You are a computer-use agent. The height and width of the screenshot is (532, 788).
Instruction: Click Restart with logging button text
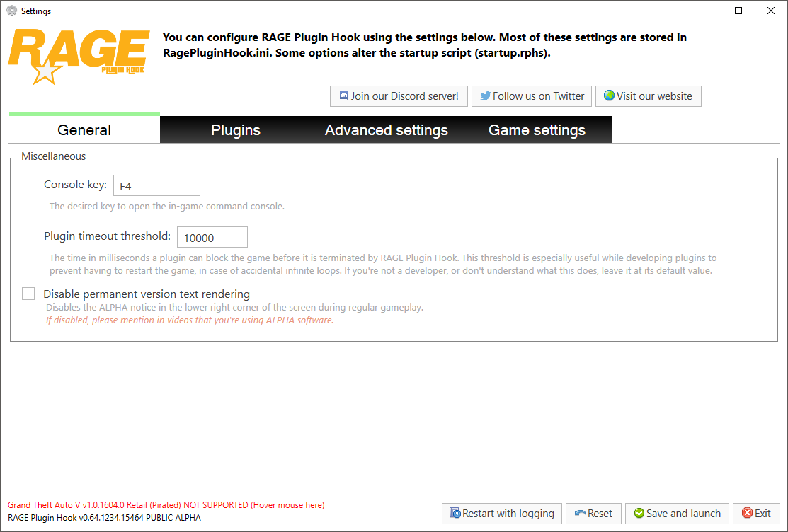[508, 514]
